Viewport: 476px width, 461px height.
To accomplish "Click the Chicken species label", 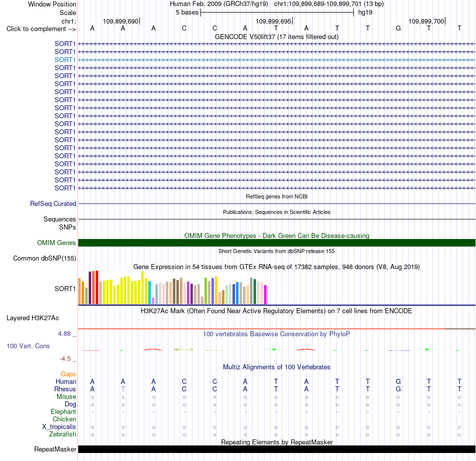I will coord(64,419).
